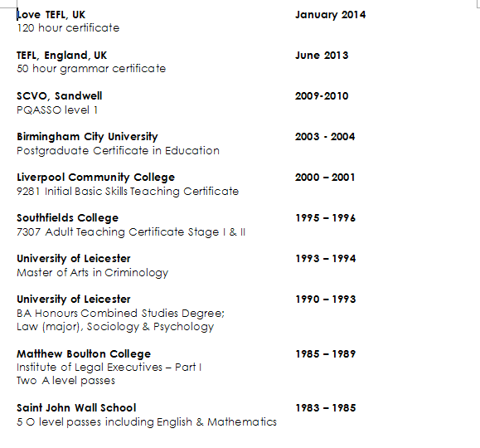Select TEFL, England, UK heading
Image resolution: width=480 pixels, height=448 pixels.
[x=62, y=56]
